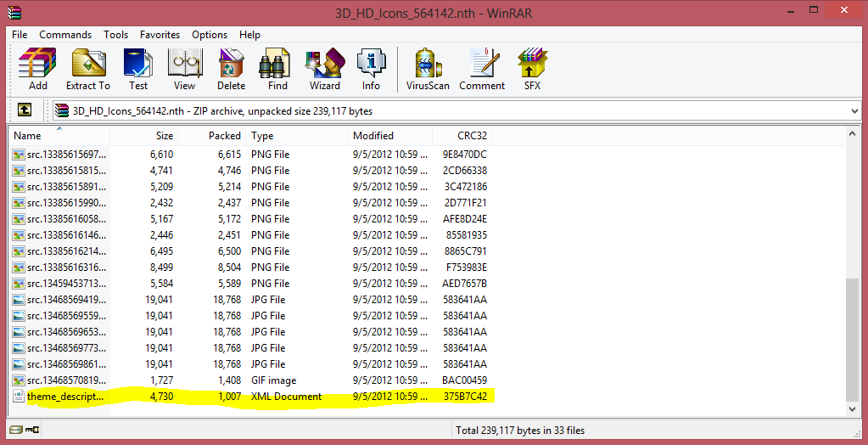Select file src.13385615815...
This screenshot has width=868, height=445.
pos(66,170)
